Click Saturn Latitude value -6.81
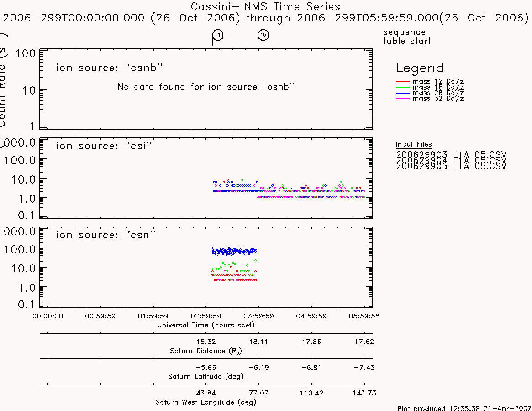532x411 pixels. point(311,368)
